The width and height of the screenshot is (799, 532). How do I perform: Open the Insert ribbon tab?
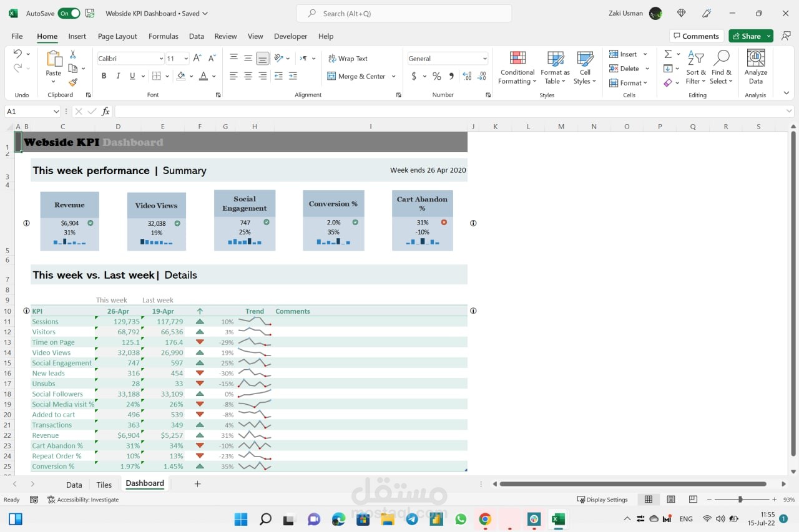(77, 36)
